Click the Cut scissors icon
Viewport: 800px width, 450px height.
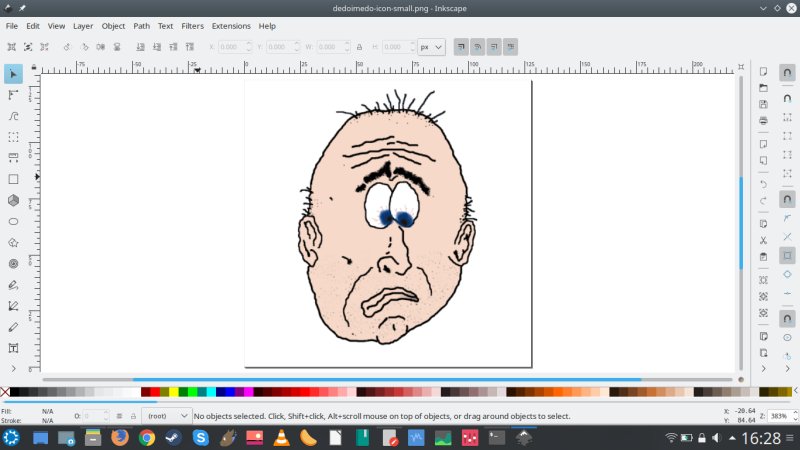(x=763, y=240)
